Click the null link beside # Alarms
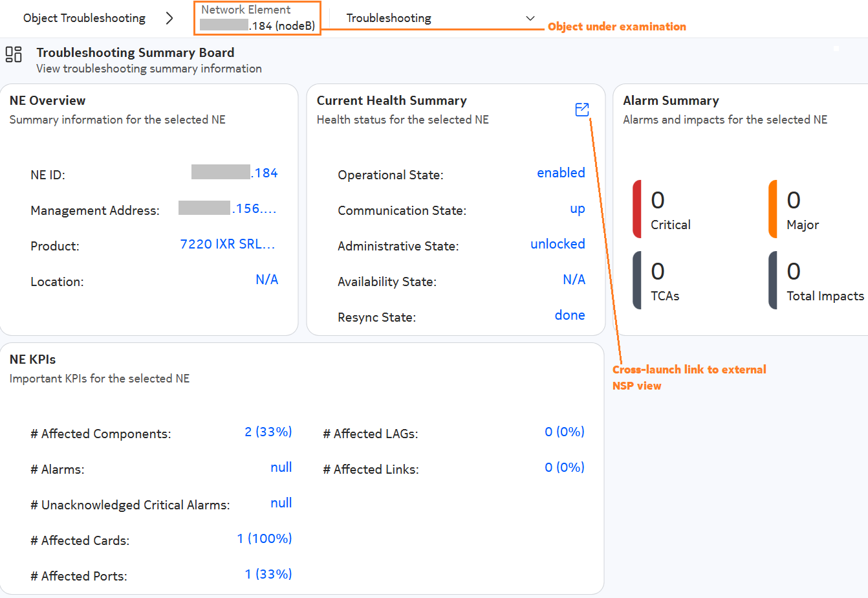 coord(281,467)
